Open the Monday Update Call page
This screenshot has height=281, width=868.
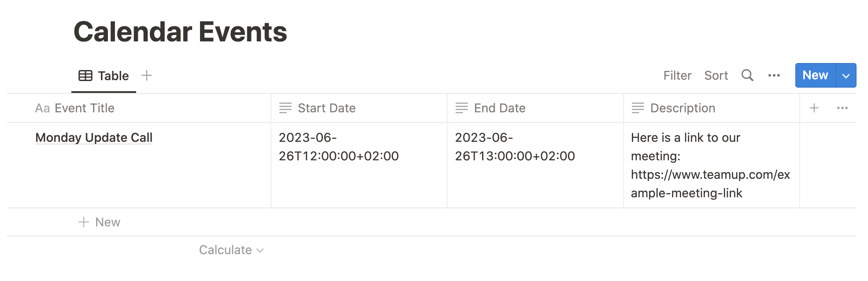[x=94, y=137]
